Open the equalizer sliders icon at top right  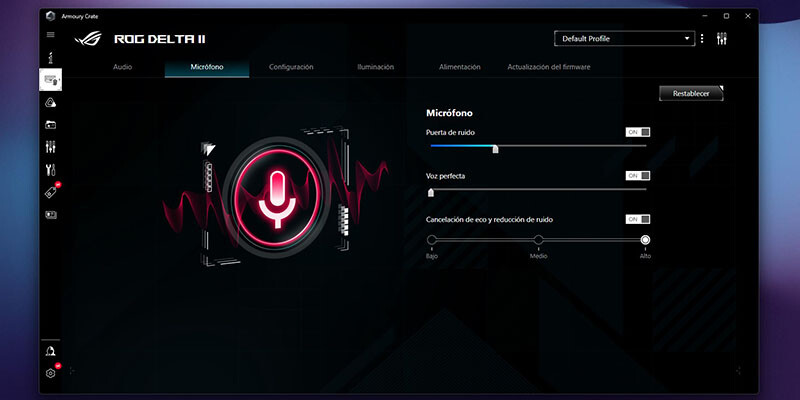coord(721,38)
